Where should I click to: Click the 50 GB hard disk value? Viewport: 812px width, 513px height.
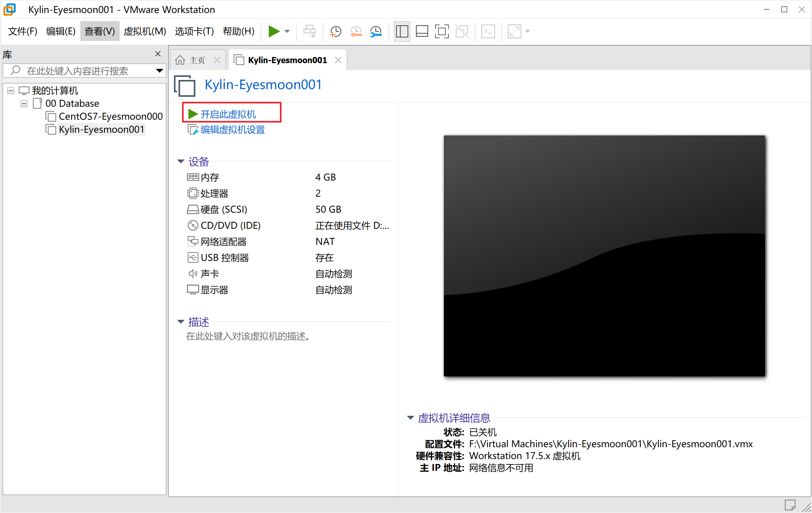click(x=328, y=210)
